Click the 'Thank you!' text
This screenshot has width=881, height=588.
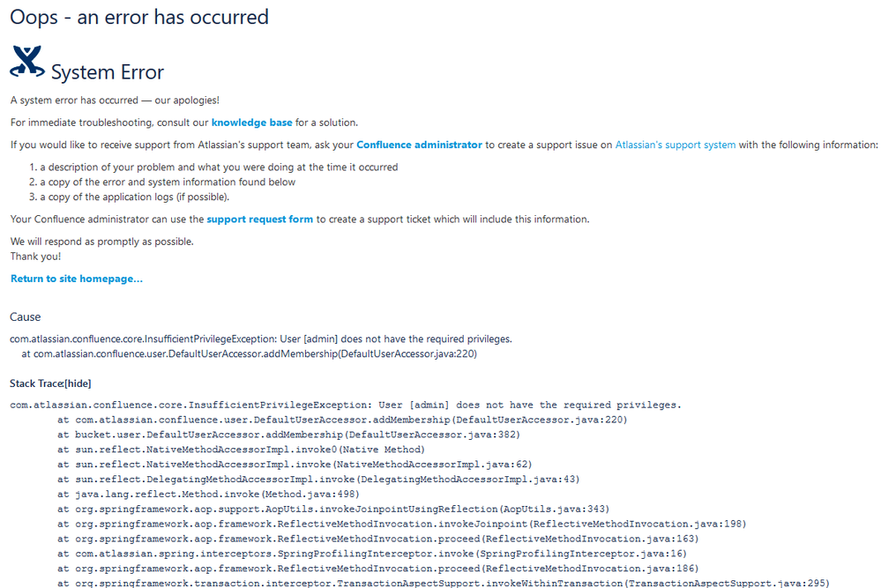(x=35, y=256)
